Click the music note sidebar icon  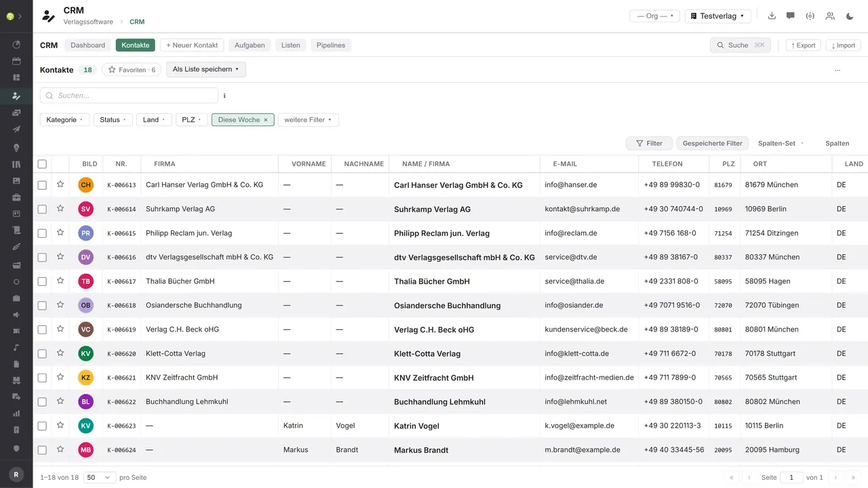pyautogui.click(x=16, y=348)
